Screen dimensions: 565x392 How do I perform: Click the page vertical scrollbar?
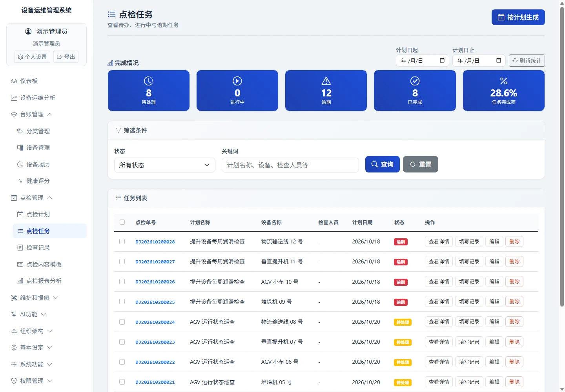562,157
